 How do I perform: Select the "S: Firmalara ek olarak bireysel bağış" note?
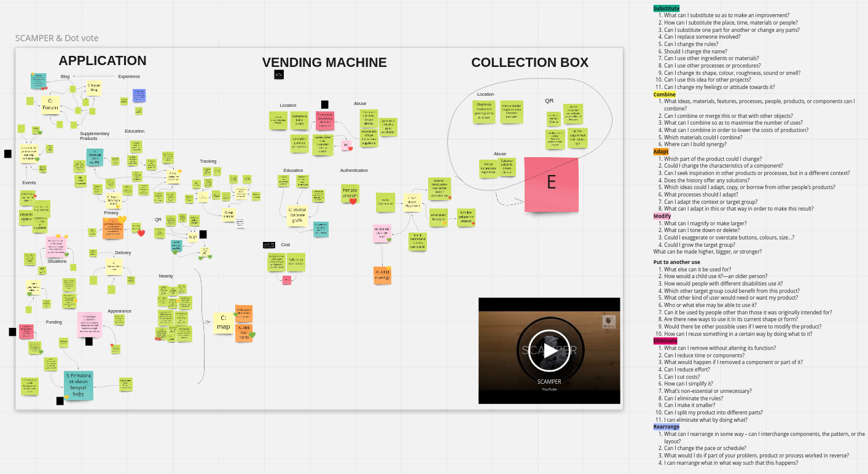pos(78,384)
